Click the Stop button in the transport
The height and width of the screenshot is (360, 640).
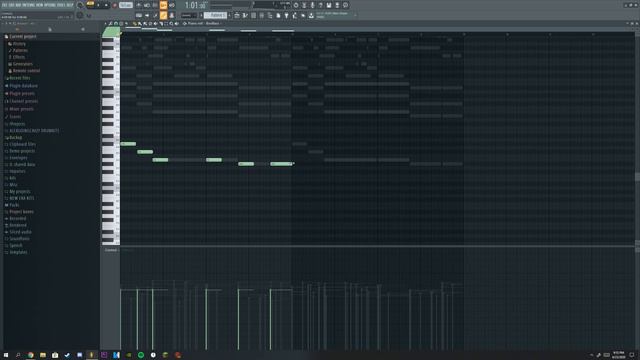106,5
